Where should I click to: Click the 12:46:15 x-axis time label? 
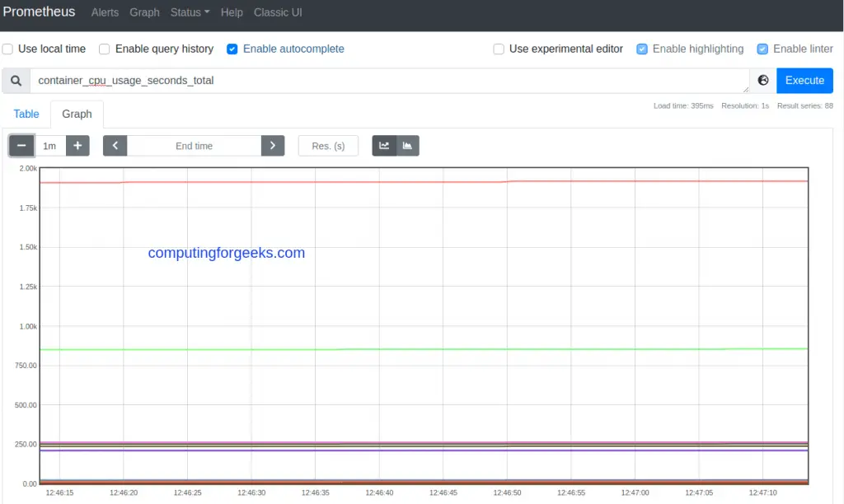tap(59, 492)
